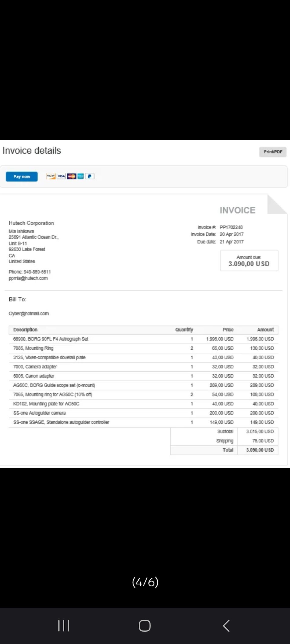290x644 pixels.
Task: Click the 1.995,00 USD price cell
Action: coord(220,339)
